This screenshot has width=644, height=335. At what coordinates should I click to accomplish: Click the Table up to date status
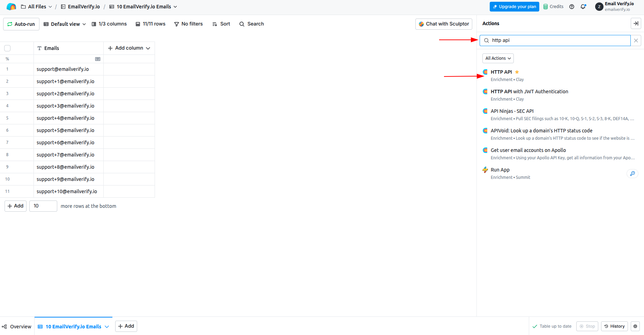click(552, 326)
